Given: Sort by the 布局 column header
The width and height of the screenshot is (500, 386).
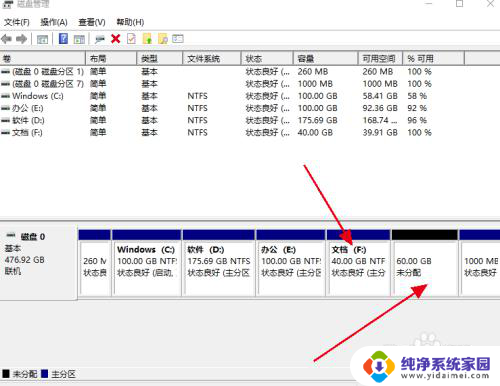Looking at the screenshot, I should [x=111, y=59].
